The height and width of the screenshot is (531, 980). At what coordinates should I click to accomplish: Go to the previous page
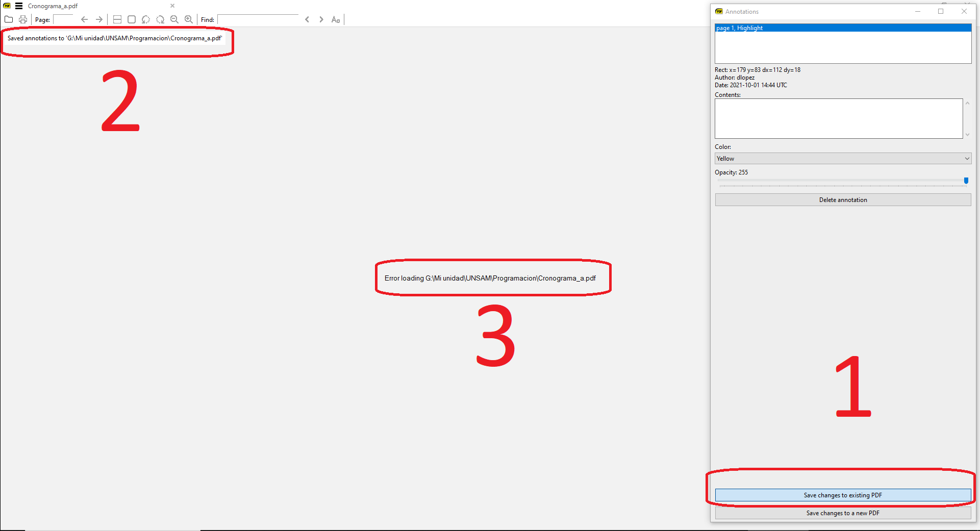coord(84,19)
